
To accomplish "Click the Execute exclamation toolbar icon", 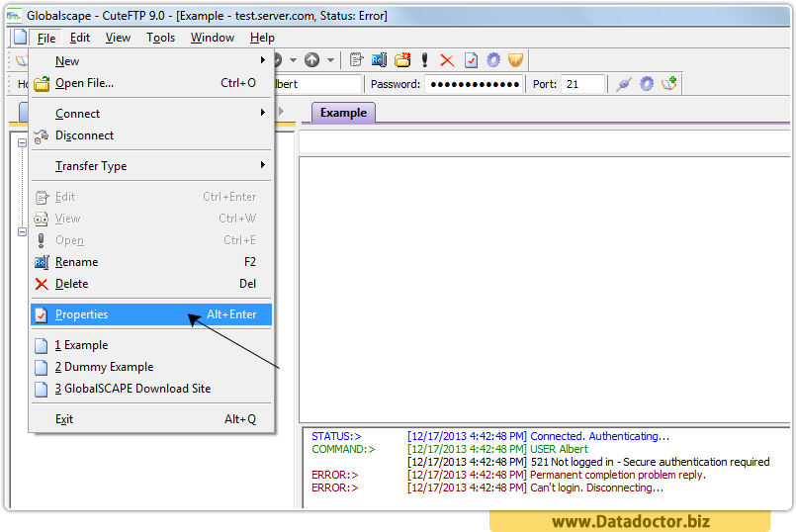I will pyautogui.click(x=425, y=60).
